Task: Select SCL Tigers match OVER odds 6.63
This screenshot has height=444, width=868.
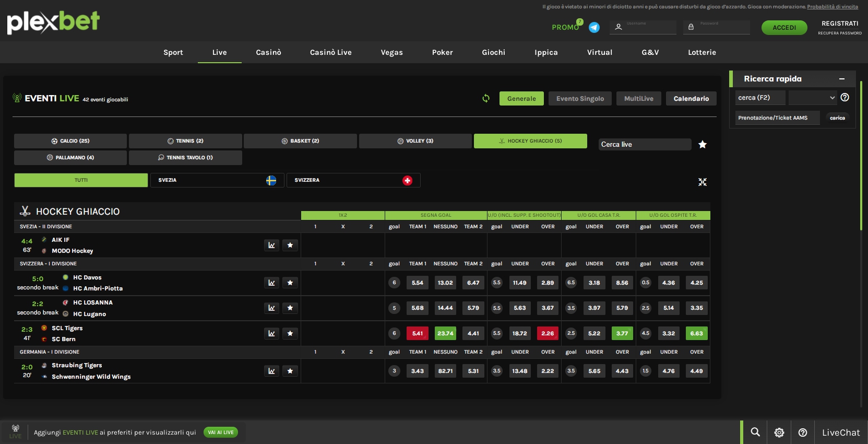Action: coord(697,333)
